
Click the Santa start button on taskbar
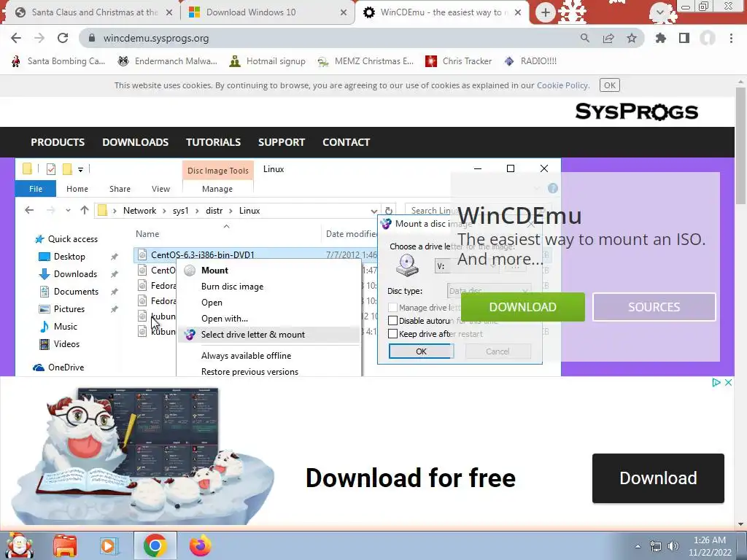pyautogui.click(x=19, y=545)
